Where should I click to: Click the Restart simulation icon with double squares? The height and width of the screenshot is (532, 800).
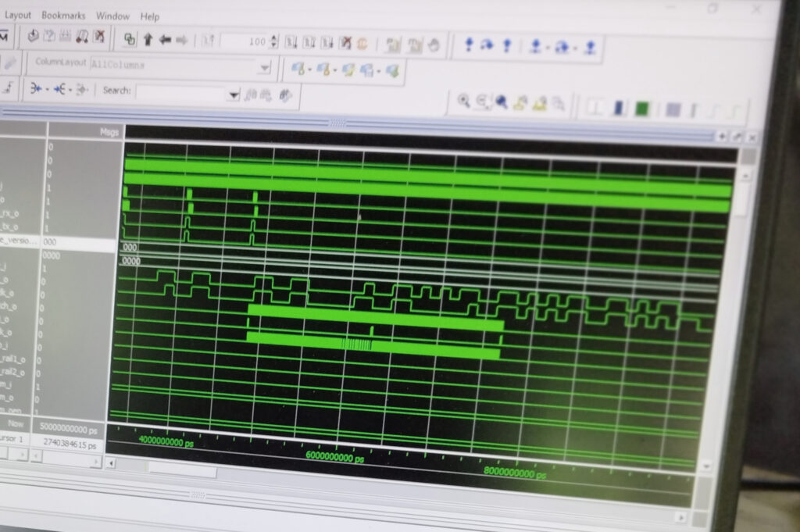130,39
